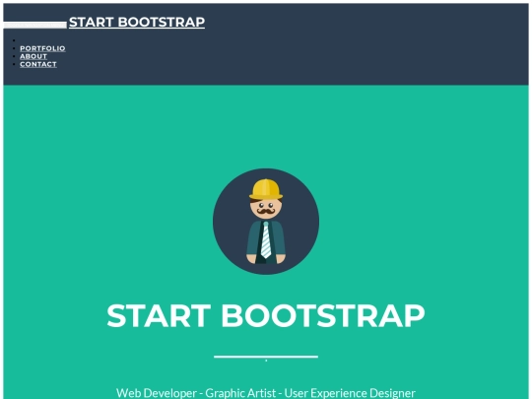This screenshot has width=532, height=399.
Task: Toggle the navigation menu button beside brand
Action: point(35,25)
